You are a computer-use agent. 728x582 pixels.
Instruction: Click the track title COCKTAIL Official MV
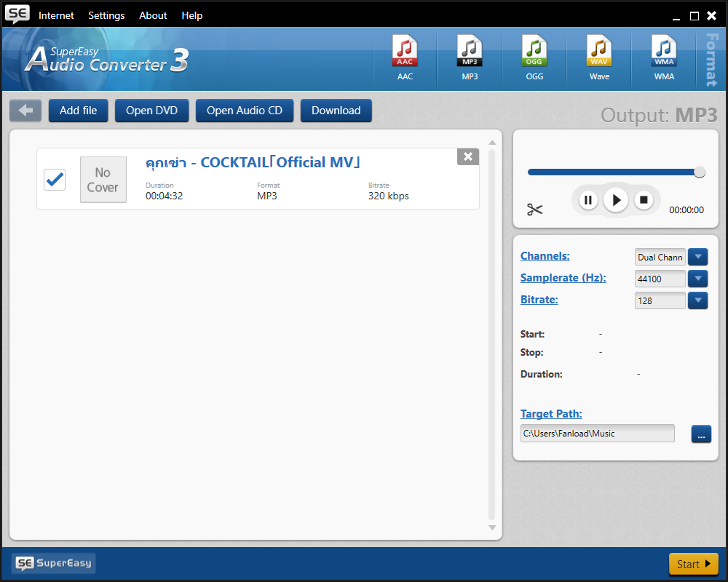pyautogui.click(x=253, y=162)
